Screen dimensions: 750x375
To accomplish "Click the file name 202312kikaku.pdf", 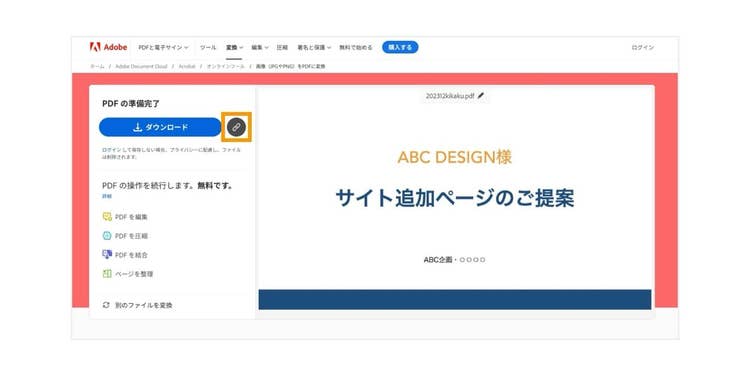I will [x=450, y=96].
